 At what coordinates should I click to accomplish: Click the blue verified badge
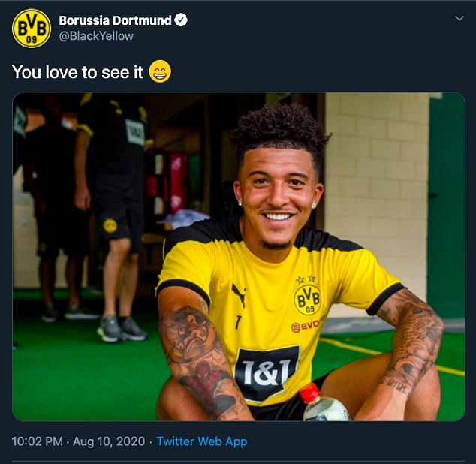coord(181,20)
